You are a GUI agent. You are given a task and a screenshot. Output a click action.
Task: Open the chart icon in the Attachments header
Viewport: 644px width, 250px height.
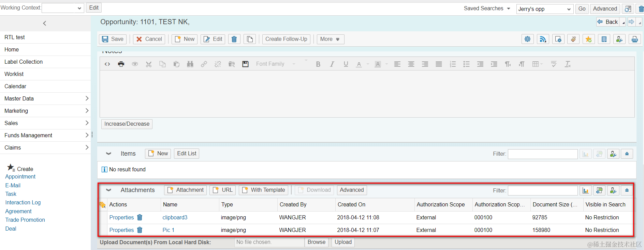point(585,190)
